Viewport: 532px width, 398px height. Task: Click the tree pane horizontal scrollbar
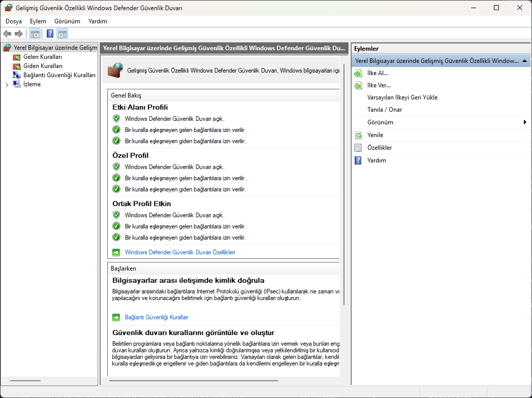point(25,381)
